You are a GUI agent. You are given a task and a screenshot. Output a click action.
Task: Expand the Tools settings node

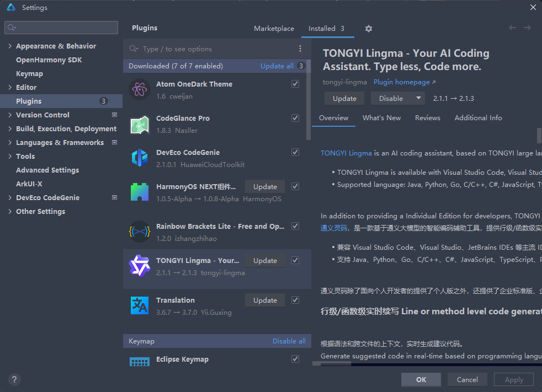[x=10, y=157]
